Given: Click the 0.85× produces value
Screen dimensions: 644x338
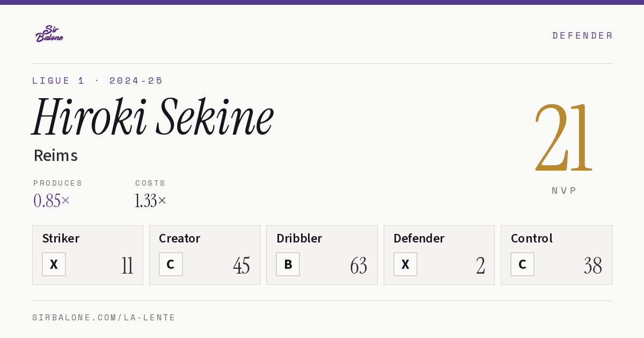Looking at the screenshot, I should tap(52, 201).
